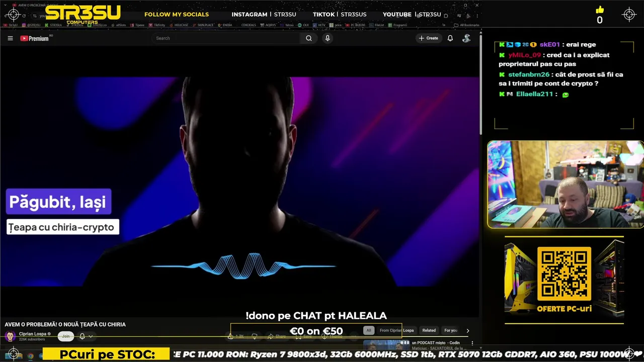
Task: Click the magnifier search button
Action: click(309, 38)
